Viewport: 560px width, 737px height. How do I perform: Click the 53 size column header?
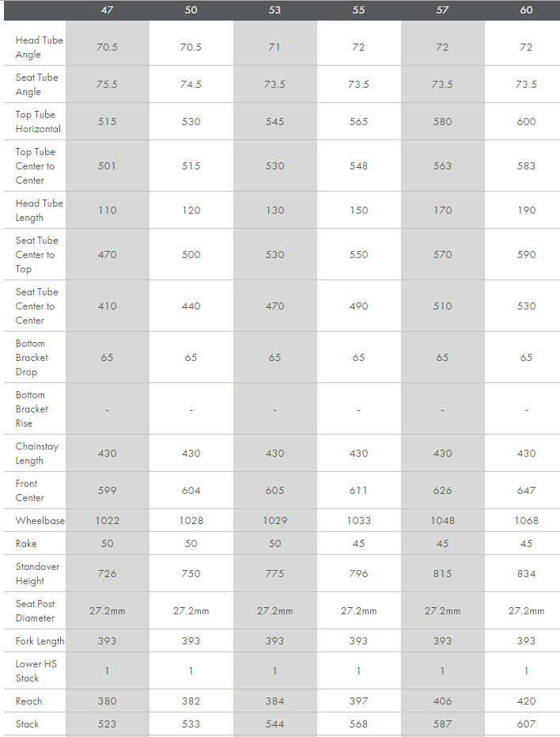[274, 10]
